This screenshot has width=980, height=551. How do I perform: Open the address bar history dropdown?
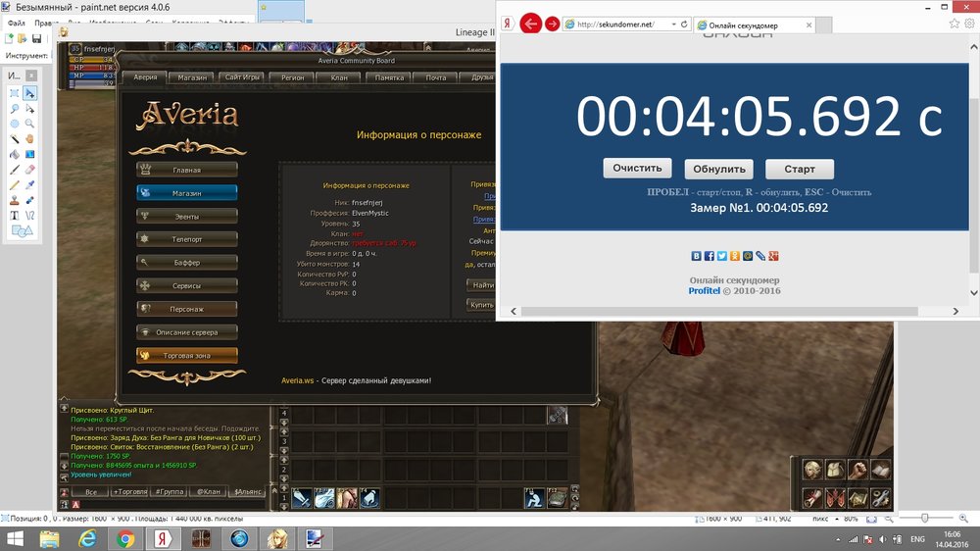click(x=672, y=25)
